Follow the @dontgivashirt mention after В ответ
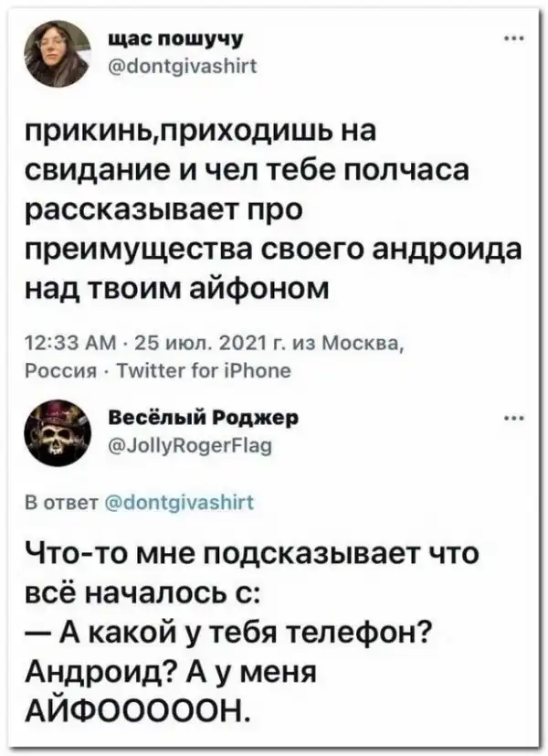The height and width of the screenshot is (756, 548). point(178,503)
